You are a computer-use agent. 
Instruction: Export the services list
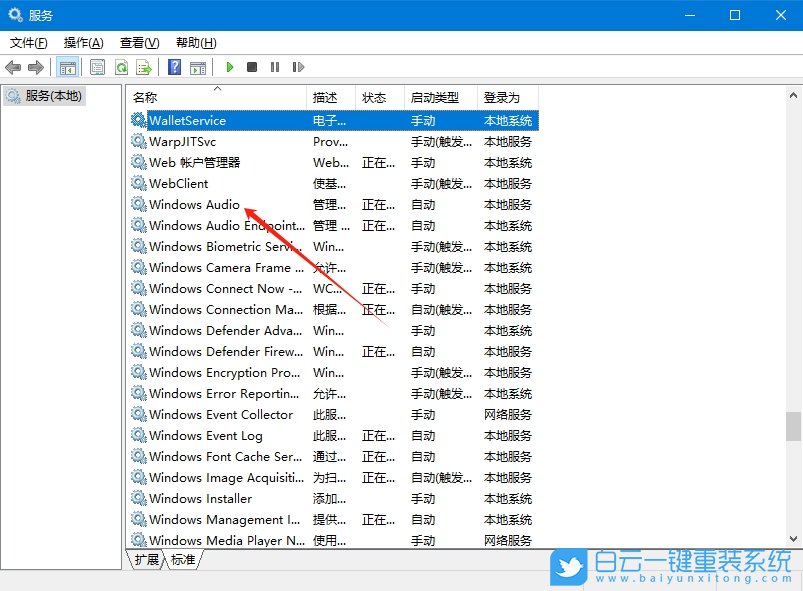click(x=142, y=67)
